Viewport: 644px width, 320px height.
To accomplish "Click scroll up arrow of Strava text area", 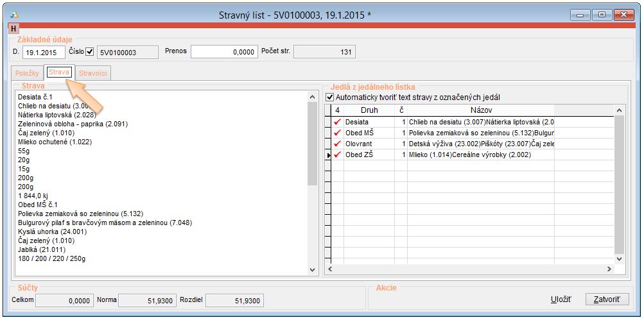I will (313, 97).
